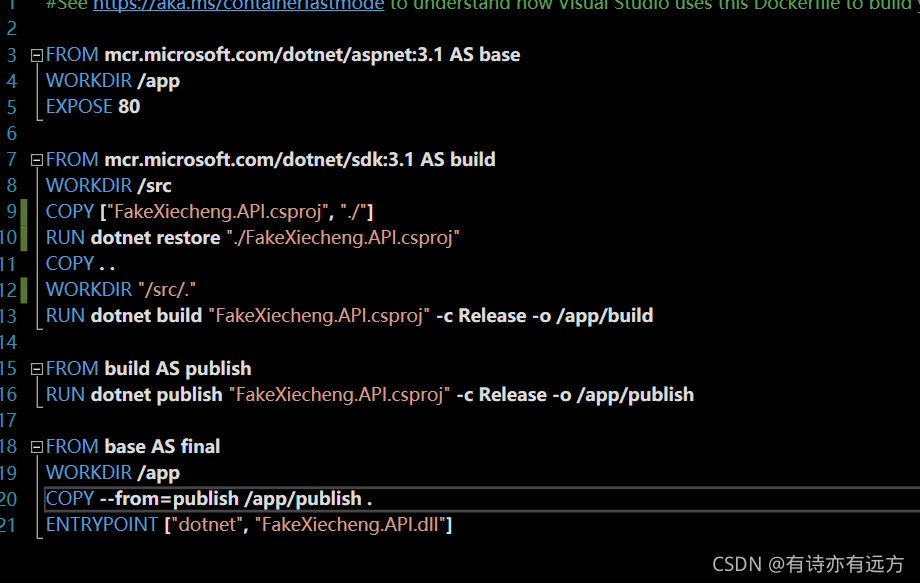The image size is (920, 583).
Task: Click line number 13 in the gutter
Action: pyautogui.click(x=8, y=316)
